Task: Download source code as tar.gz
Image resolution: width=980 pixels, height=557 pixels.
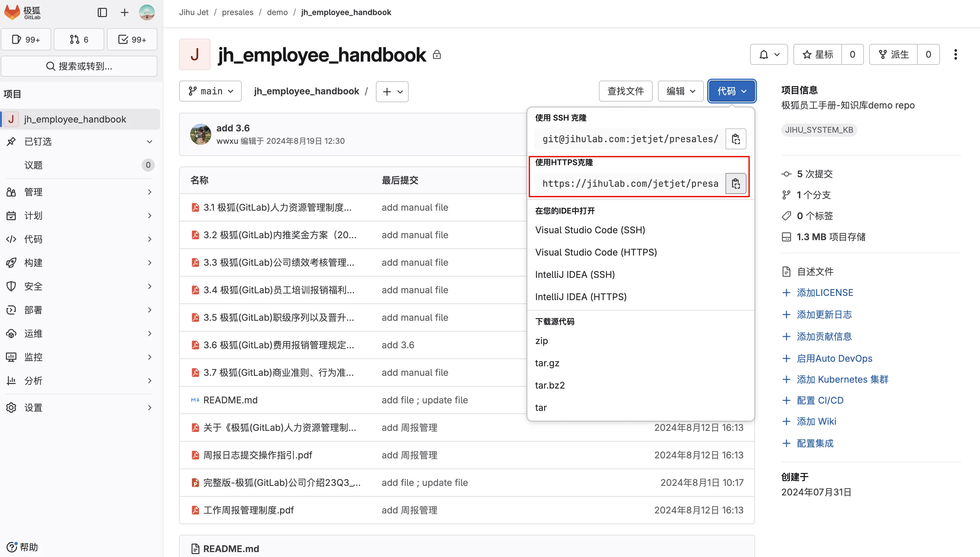Action: (x=547, y=363)
